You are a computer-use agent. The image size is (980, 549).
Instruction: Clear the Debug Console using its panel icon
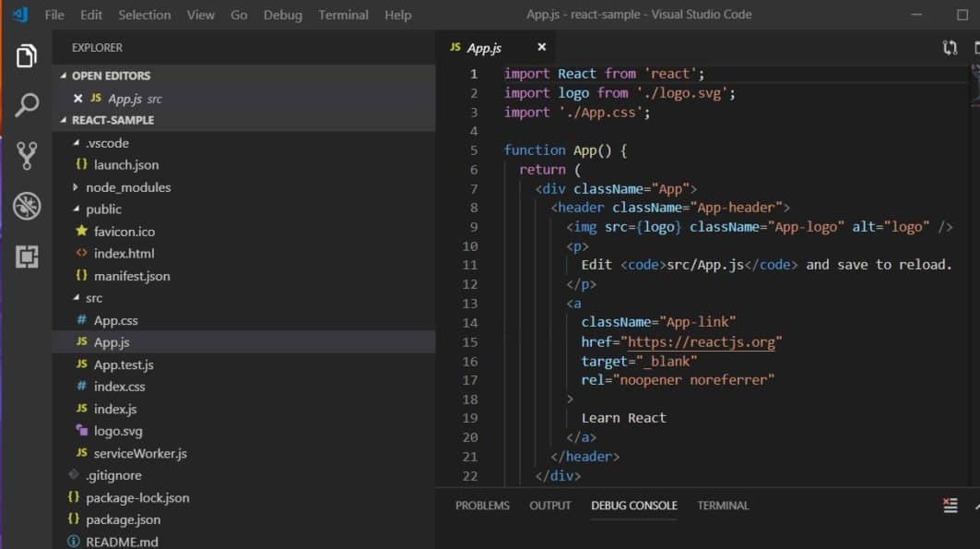click(950, 506)
